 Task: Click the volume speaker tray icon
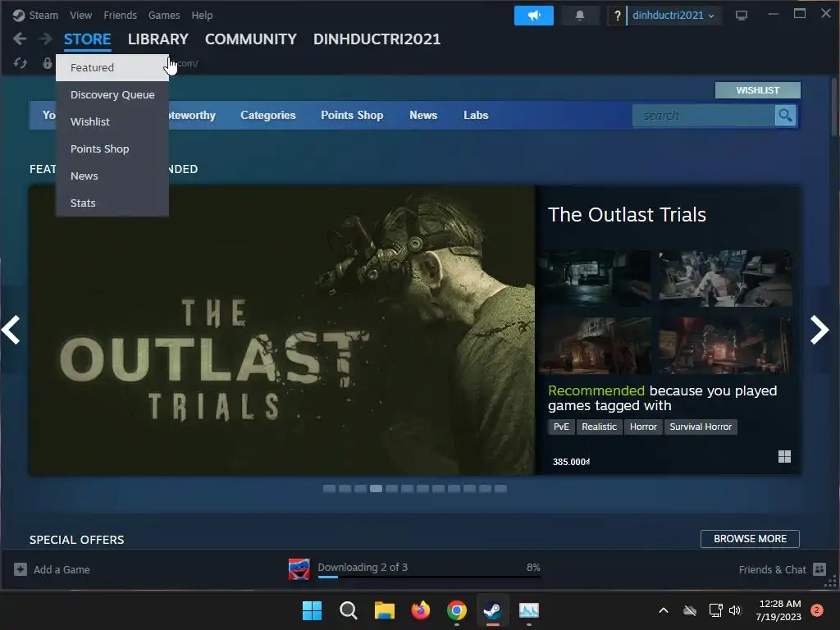[x=735, y=610]
